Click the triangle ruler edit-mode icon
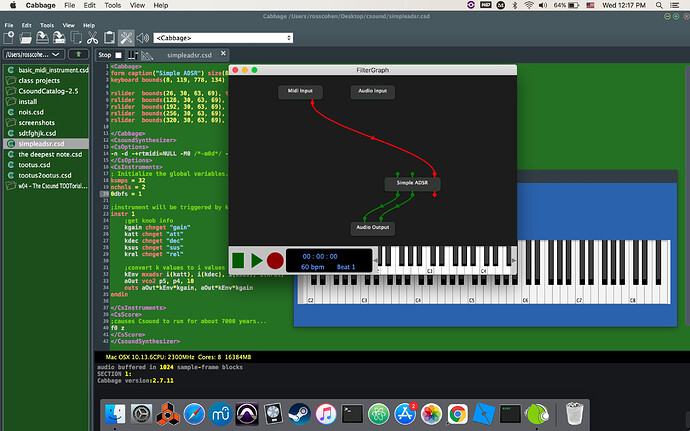 pyautogui.click(x=147, y=55)
